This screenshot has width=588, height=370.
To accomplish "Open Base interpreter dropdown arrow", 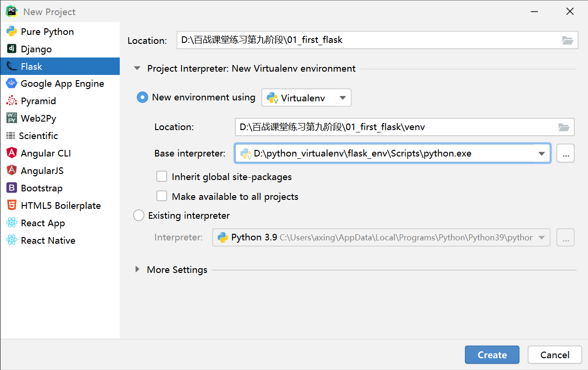I will pyautogui.click(x=541, y=154).
